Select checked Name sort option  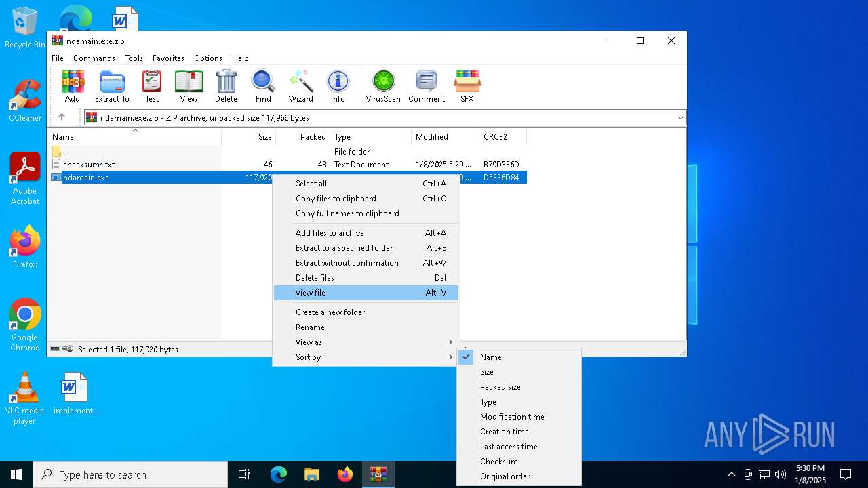[519, 357]
